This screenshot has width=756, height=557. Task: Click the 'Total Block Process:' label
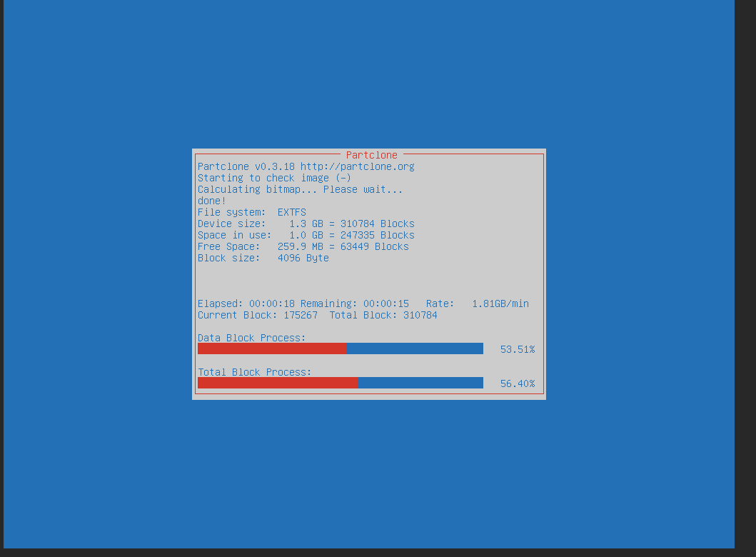(254, 372)
